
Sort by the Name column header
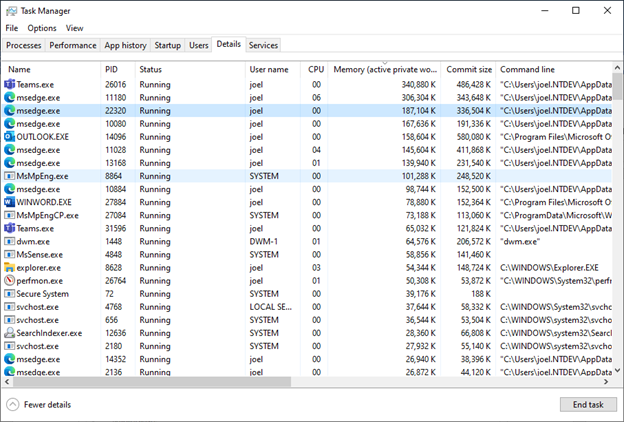[x=51, y=69]
